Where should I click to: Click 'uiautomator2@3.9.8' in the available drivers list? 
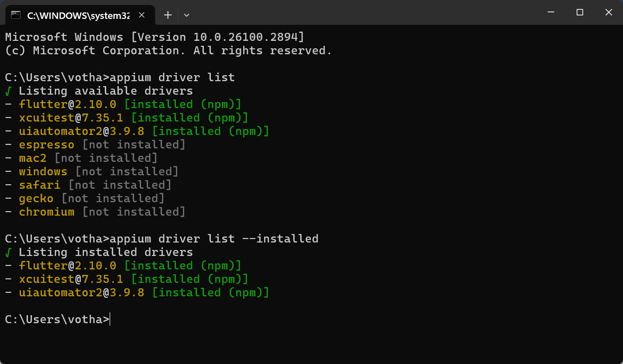pos(82,131)
